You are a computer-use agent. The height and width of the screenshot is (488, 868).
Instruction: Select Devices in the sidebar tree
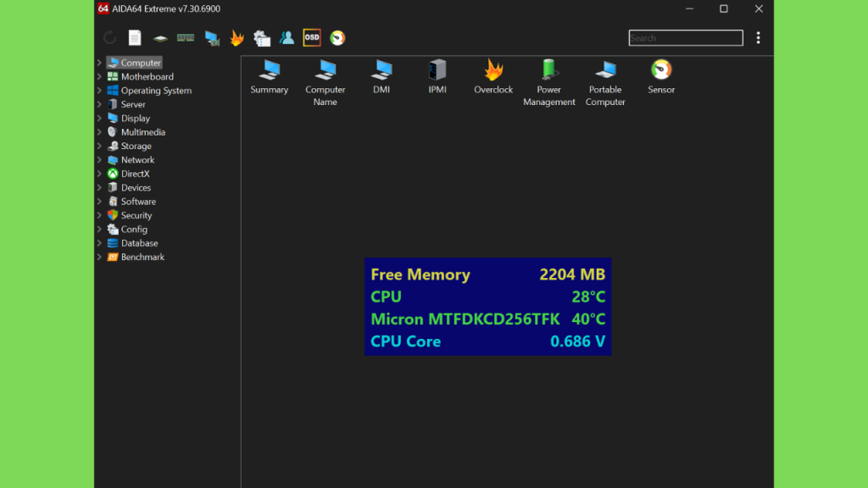tap(129, 187)
